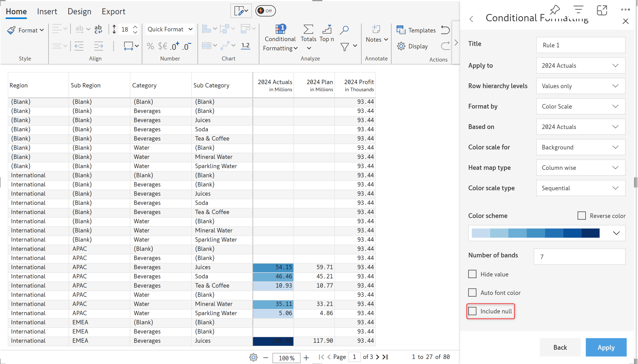Click the Templates icon
The width and height of the screenshot is (638, 364).
[x=401, y=30]
